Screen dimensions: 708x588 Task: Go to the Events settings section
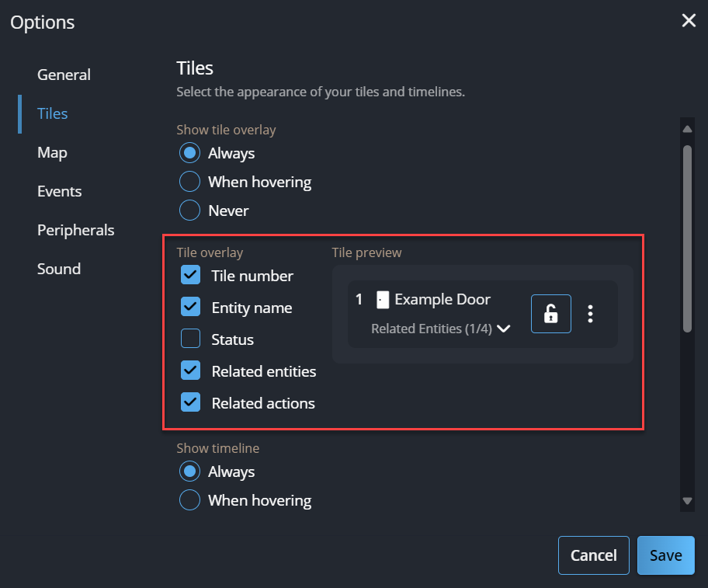[59, 191]
